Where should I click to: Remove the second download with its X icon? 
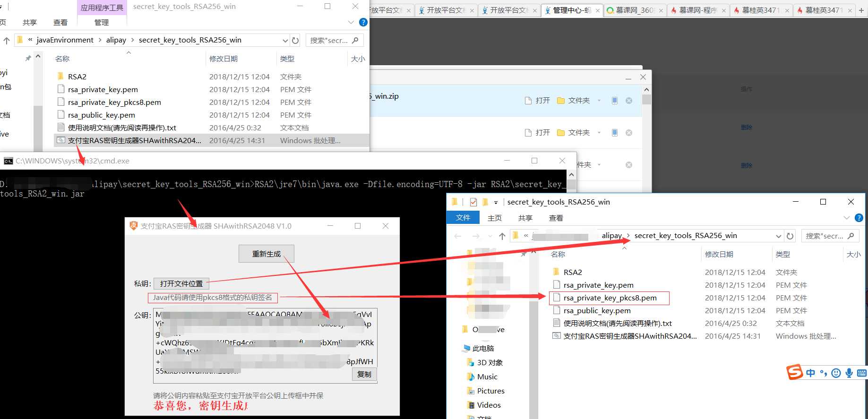click(x=629, y=133)
